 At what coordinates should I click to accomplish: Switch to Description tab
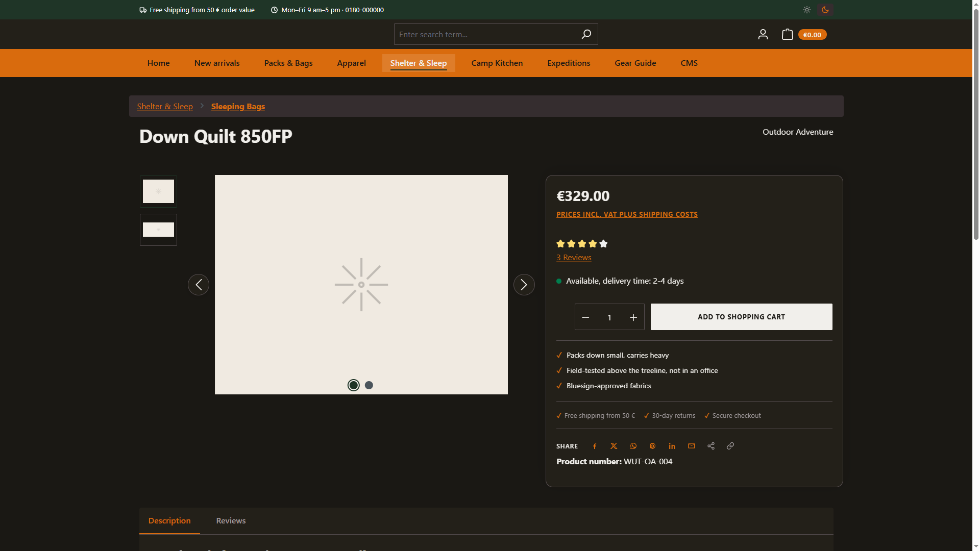[169, 521]
